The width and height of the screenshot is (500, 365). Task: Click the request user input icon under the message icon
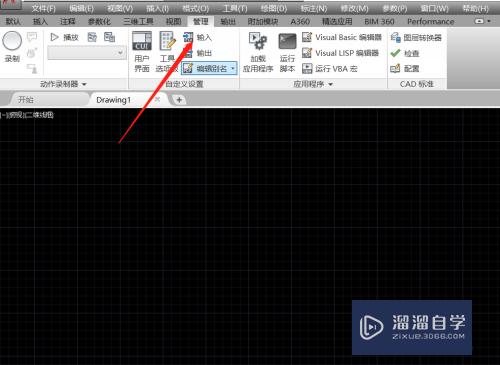click(x=32, y=53)
